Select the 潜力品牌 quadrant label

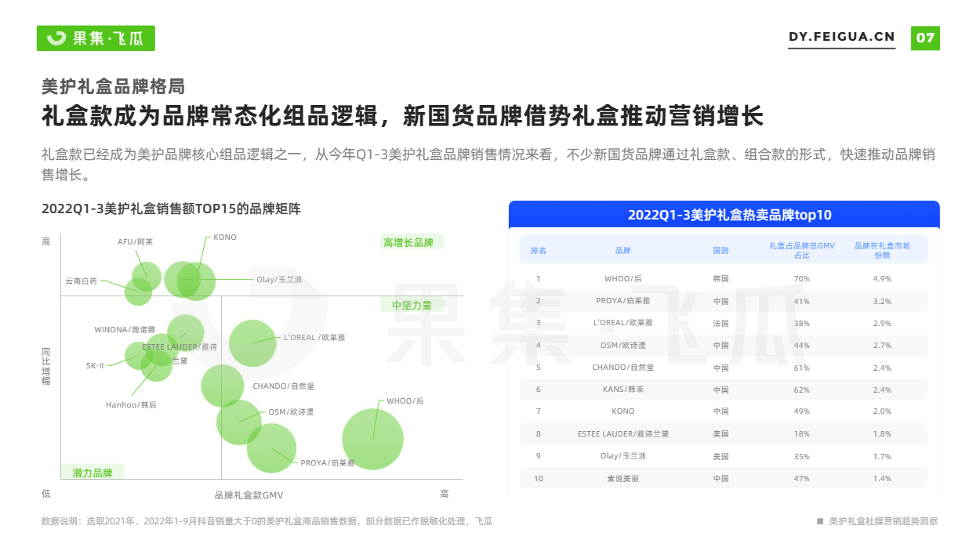pyautogui.click(x=93, y=473)
